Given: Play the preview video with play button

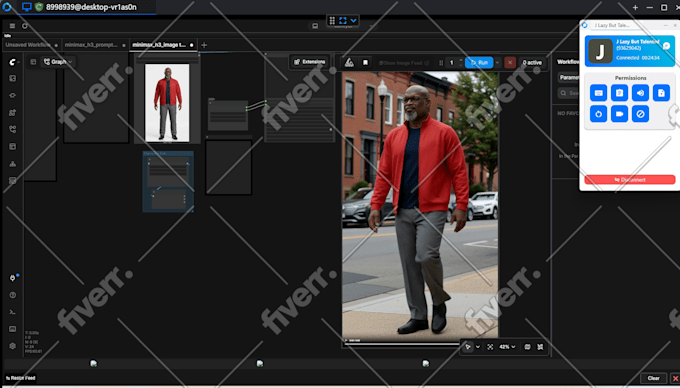Looking at the screenshot, I should 346,341.
